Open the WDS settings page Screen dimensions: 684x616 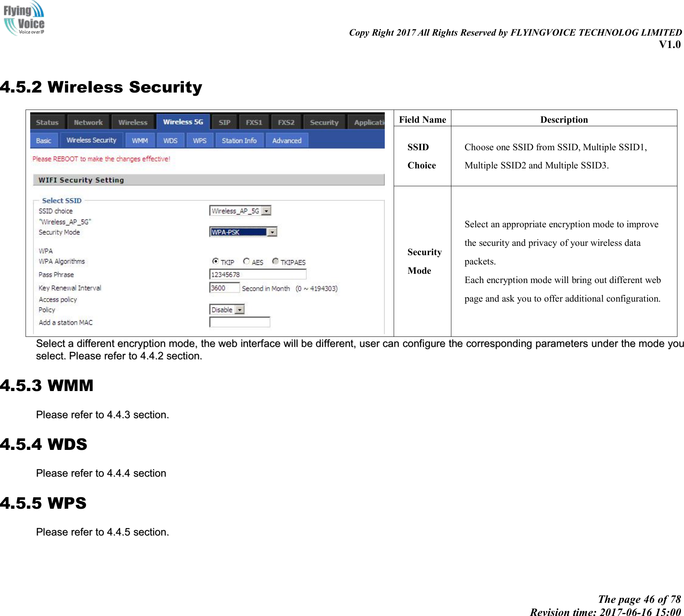(170, 140)
